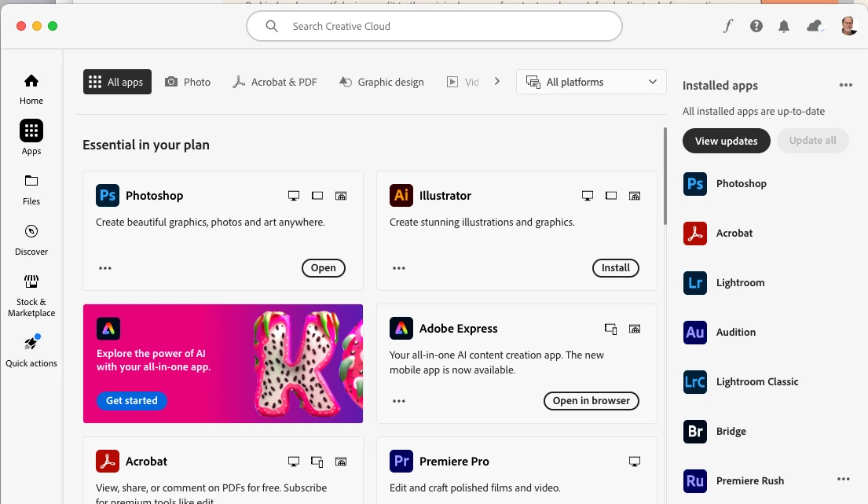Open Lightroom from installed apps
This screenshot has width=868, height=504.
(724, 282)
